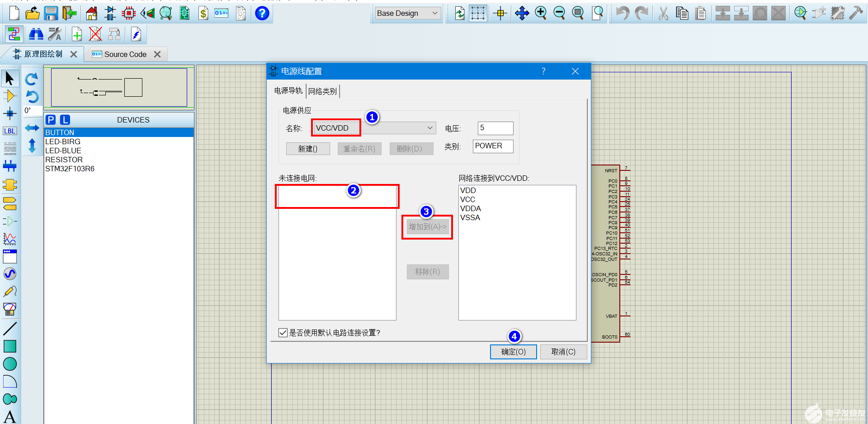The height and width of the screenshot is (424, 868).
Task: Select LED-BIRG in the devices list
Action: 119,141
